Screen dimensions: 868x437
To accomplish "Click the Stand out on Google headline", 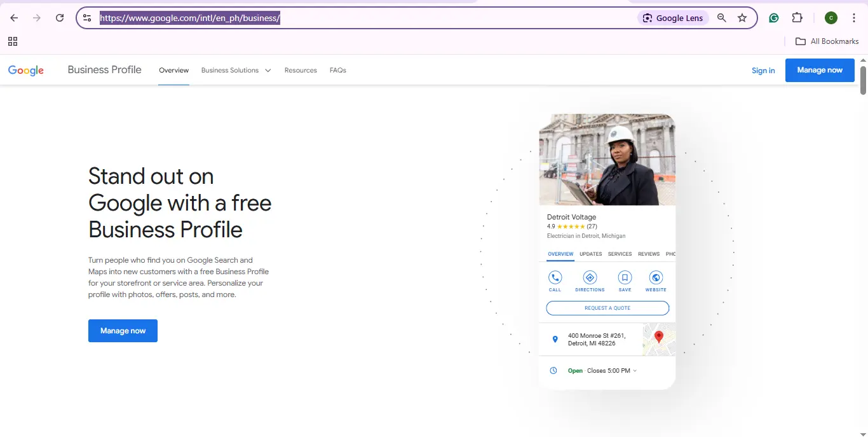I will click(x=180, y=202).
